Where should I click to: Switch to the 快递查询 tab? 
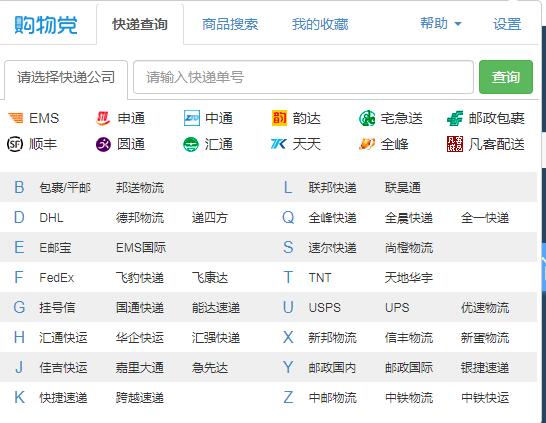140,24
